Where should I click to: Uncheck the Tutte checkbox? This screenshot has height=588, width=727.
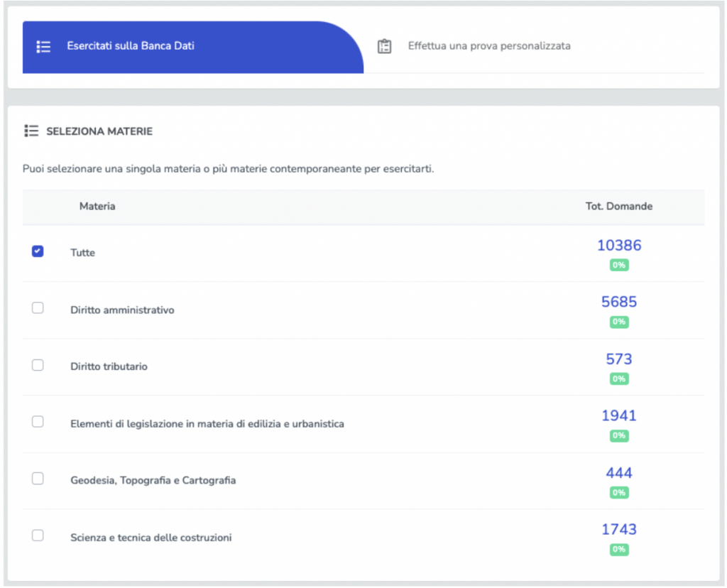coord(38,251)
